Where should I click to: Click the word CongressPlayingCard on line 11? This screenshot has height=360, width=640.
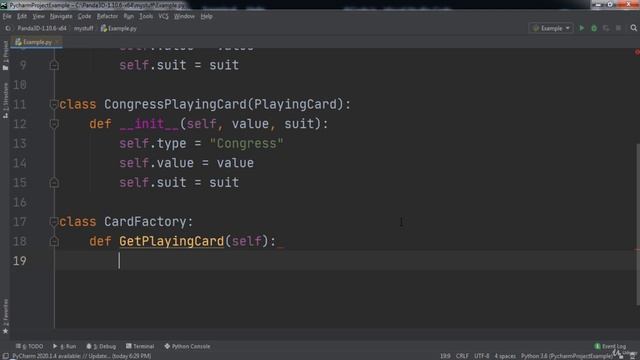point(175,104)
